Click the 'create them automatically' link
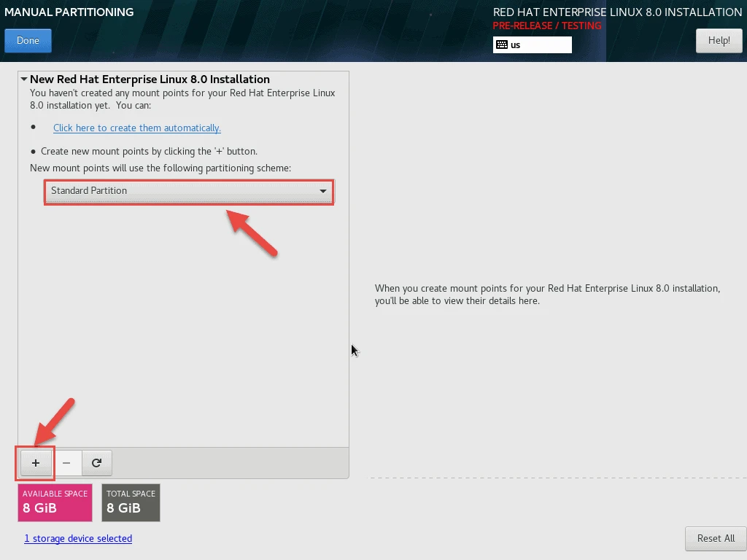This screenshot has height=560, width=747. 137,128
